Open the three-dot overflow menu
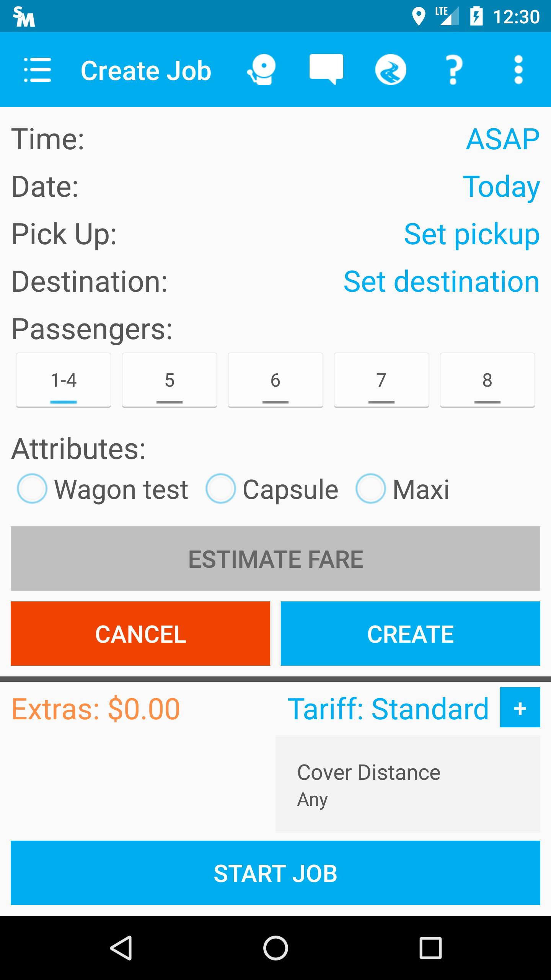551x980 pixels. tap(518, 70)
